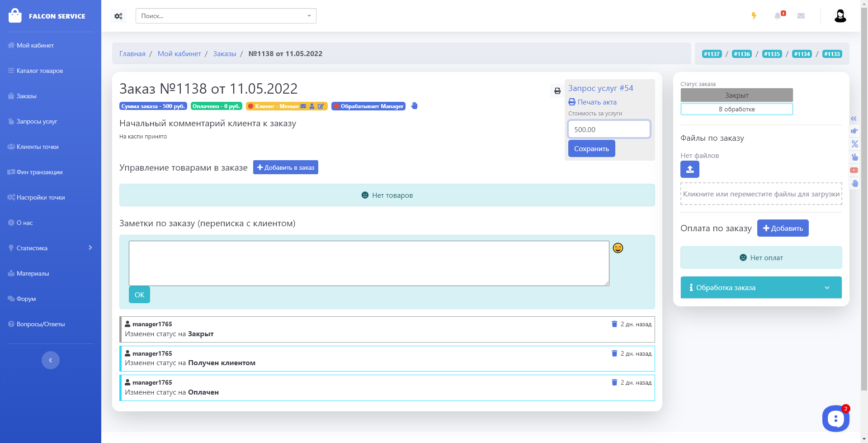This screenshot has width=868, height=443.
Task: Click the printer icon beside order title
Action: (557, 91)
